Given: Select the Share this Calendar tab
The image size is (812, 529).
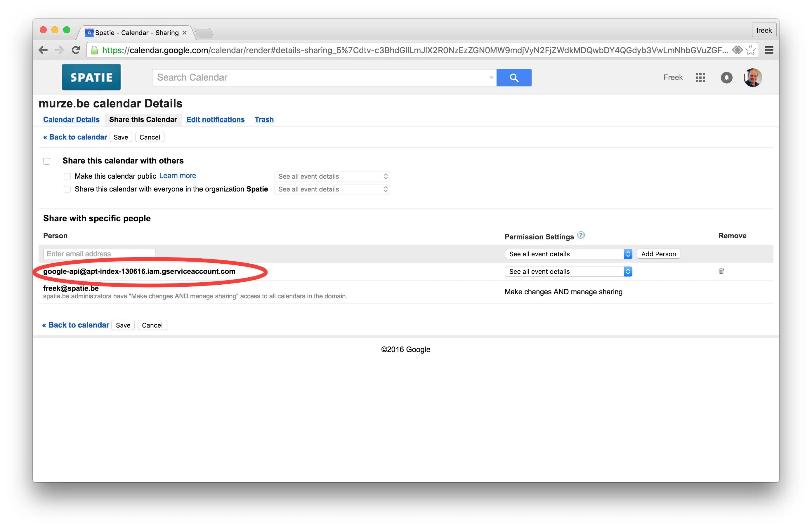Looking at the screenshot, I should [x=143, y=119].
